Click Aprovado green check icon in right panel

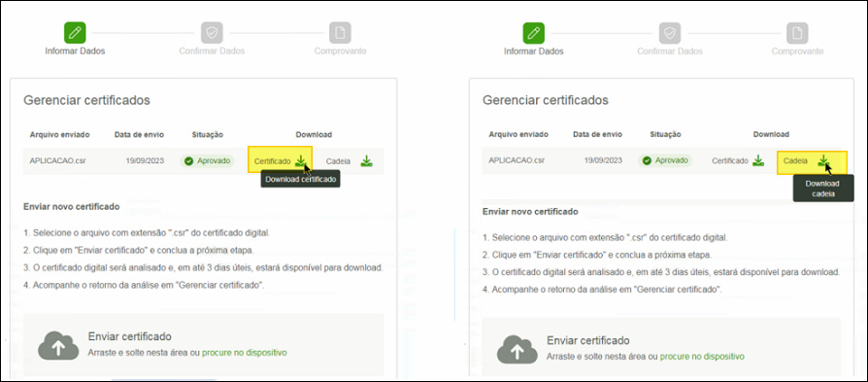point(648,160)
